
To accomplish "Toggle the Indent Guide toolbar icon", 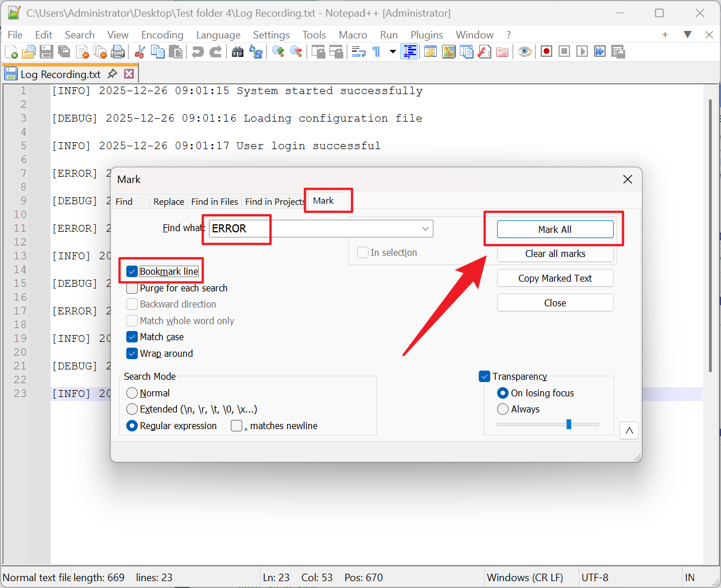I will [x=409, y=52].
